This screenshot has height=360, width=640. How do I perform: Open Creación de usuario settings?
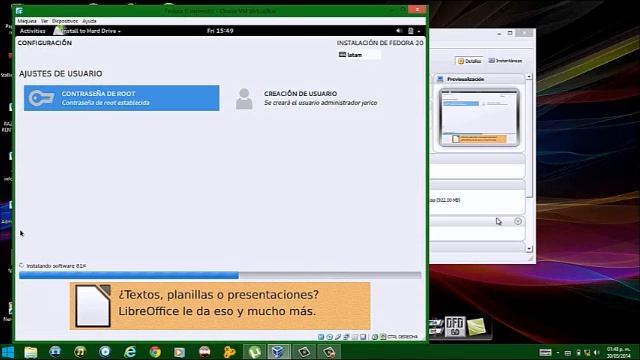320,98
